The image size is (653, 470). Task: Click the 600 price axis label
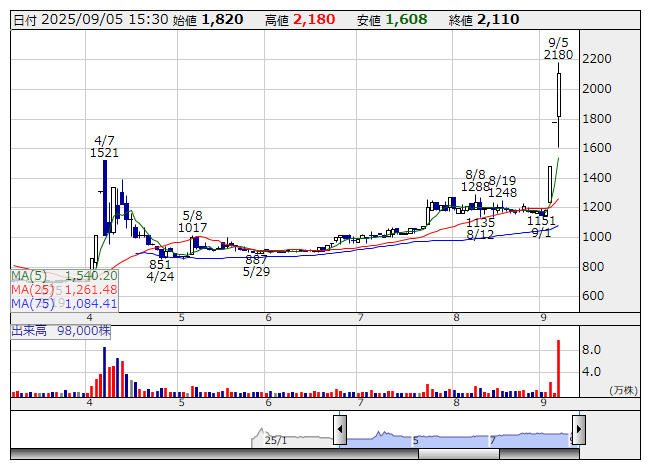593,296
